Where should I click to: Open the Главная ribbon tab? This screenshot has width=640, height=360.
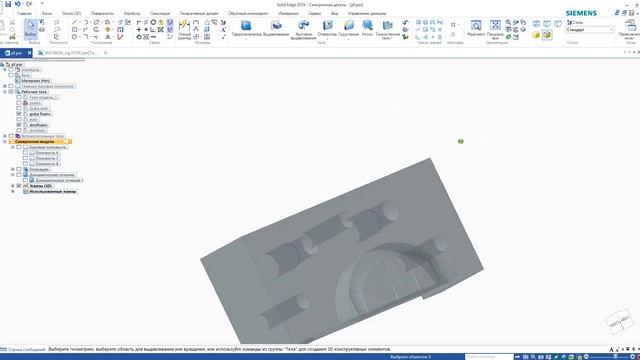point(24,13)
